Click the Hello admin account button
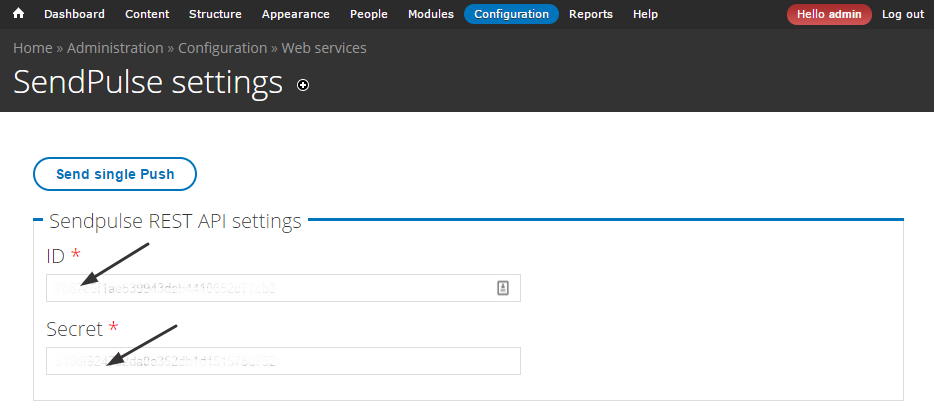The width and height of the screenshot is (934, 404). [829, 14]
